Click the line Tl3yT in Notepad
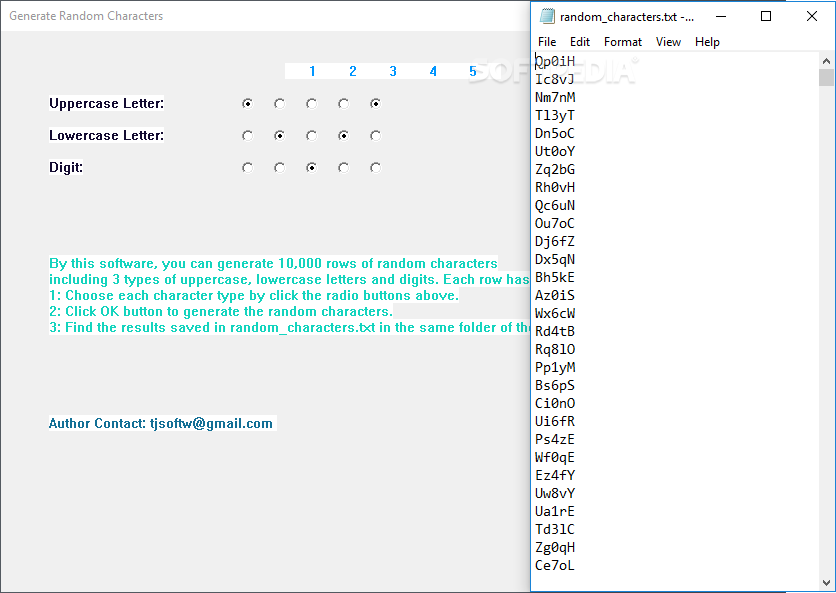836x593 pixels. coord(555,115)
